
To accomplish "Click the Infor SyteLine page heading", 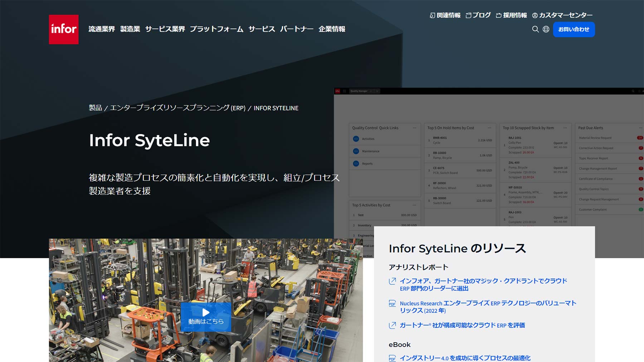I will tap(149, 140).
